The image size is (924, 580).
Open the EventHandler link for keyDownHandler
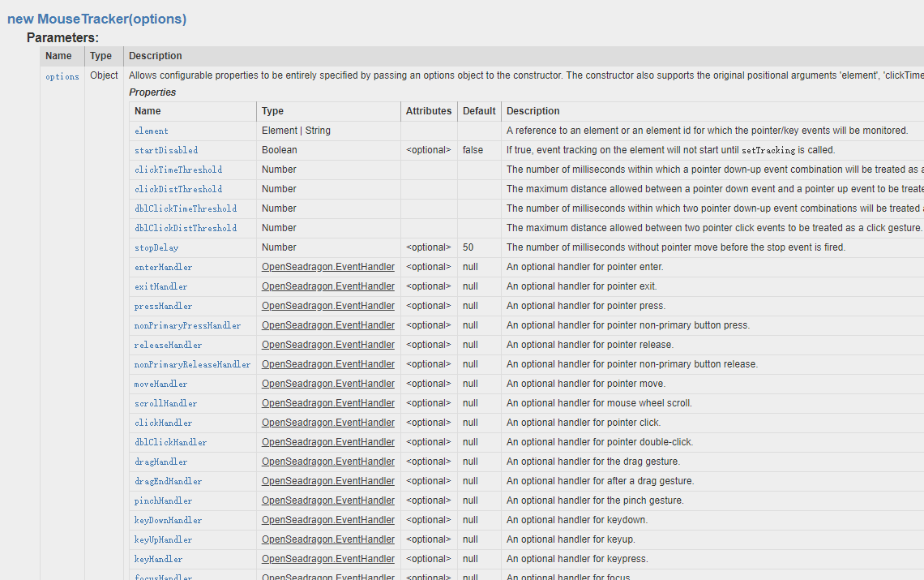327,520
